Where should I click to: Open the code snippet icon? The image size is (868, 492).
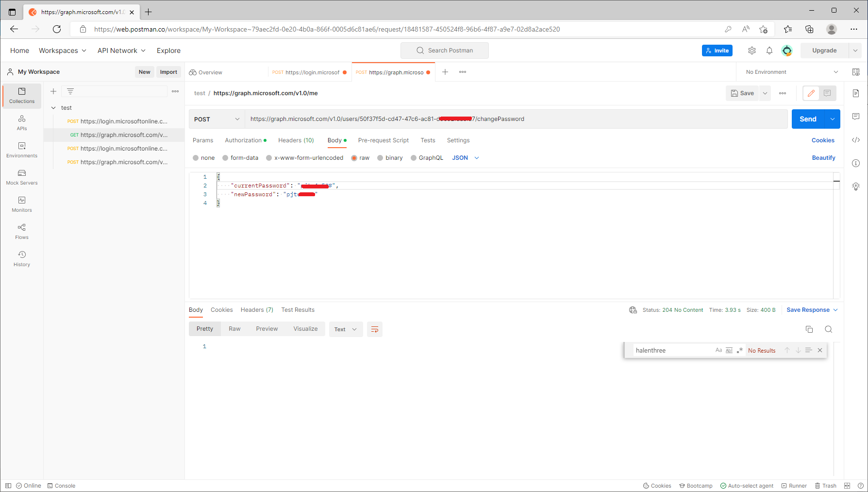[856, 140]
